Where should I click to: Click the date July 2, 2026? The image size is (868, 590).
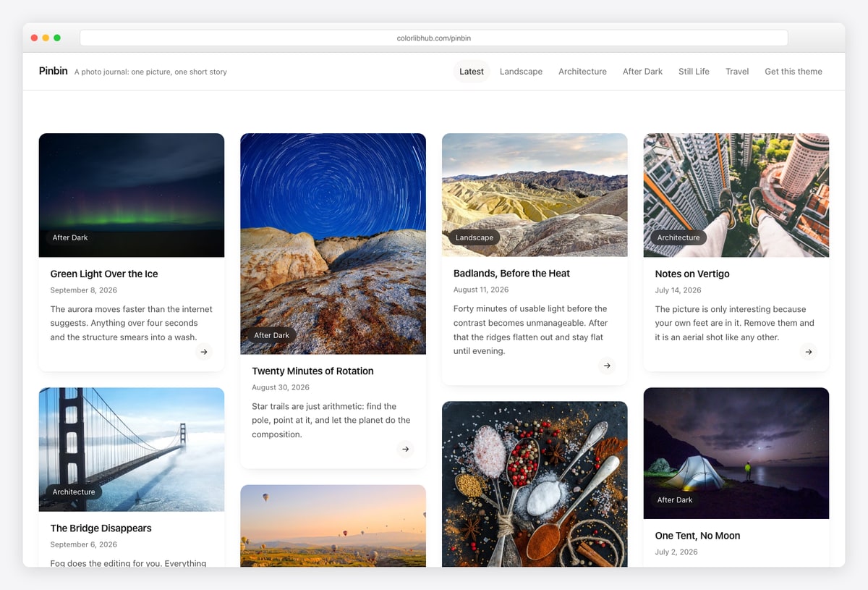point(676,552)
